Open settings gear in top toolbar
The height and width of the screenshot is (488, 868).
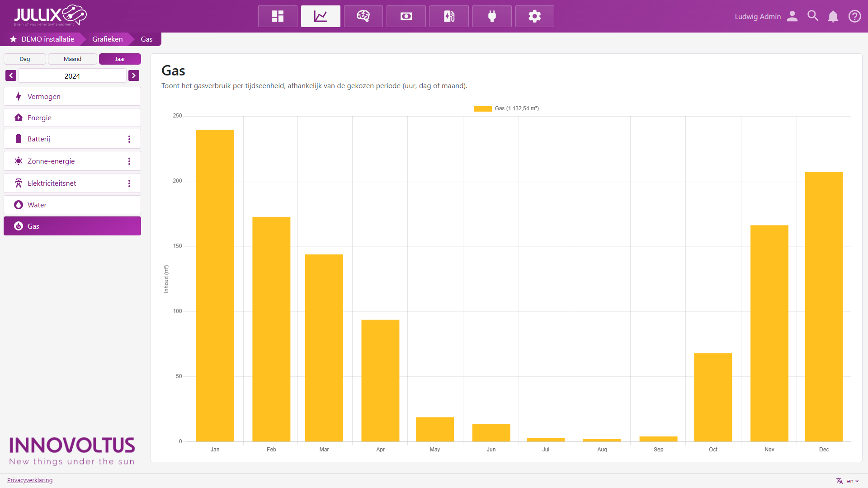click(534, 16)
